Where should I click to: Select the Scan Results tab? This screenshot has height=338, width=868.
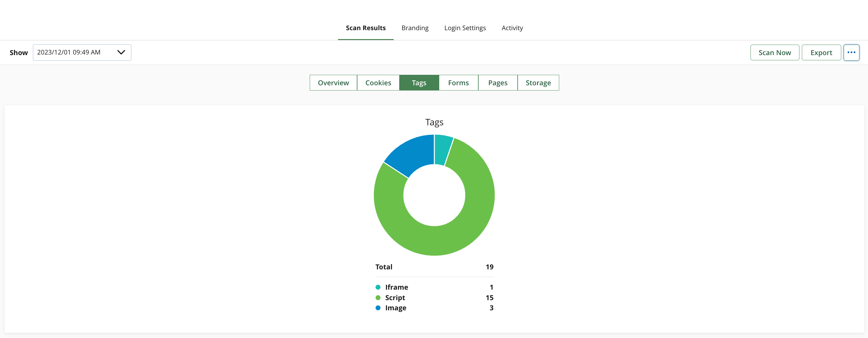[366, 28]
